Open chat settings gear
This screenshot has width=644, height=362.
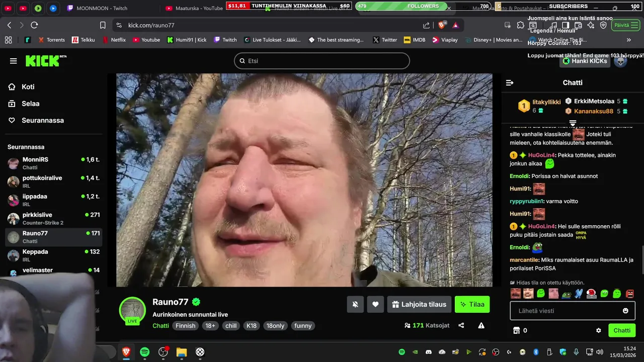pyautogui.click(x=599, y=330)
